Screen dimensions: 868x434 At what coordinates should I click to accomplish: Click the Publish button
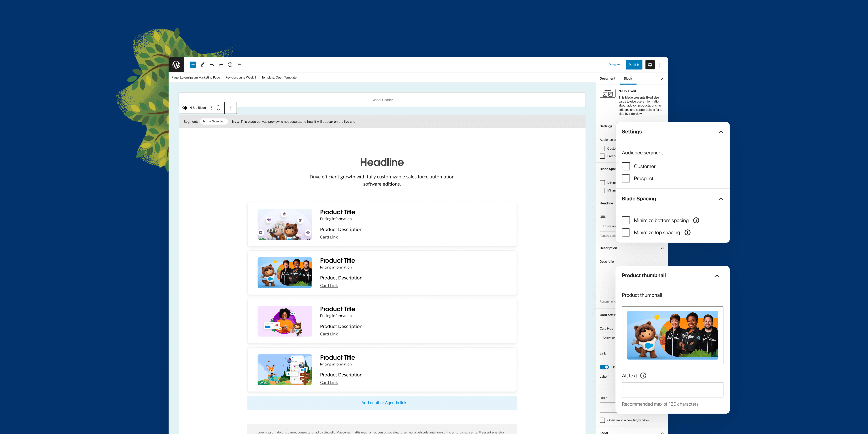(634, 65)
